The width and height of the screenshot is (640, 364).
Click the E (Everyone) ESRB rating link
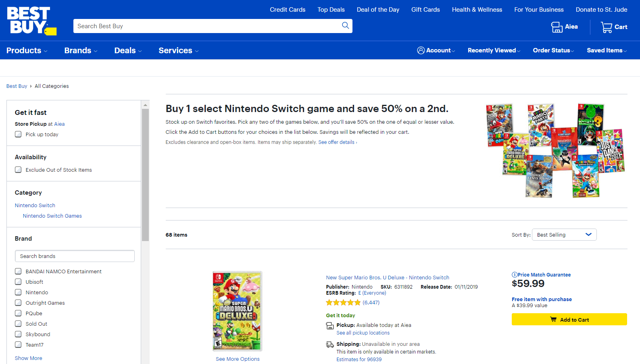tap(372, 293)
